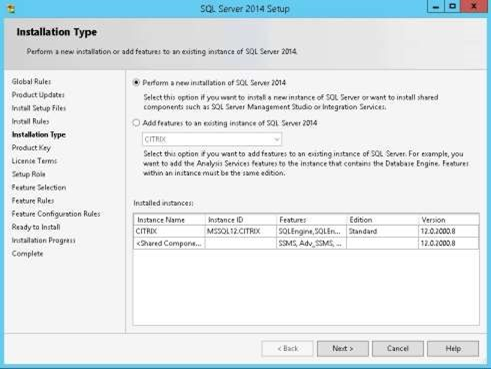Select Setup Role step in sidebar
The height and width of the screenshot is (369, 491).
click(x=28, y=174)
